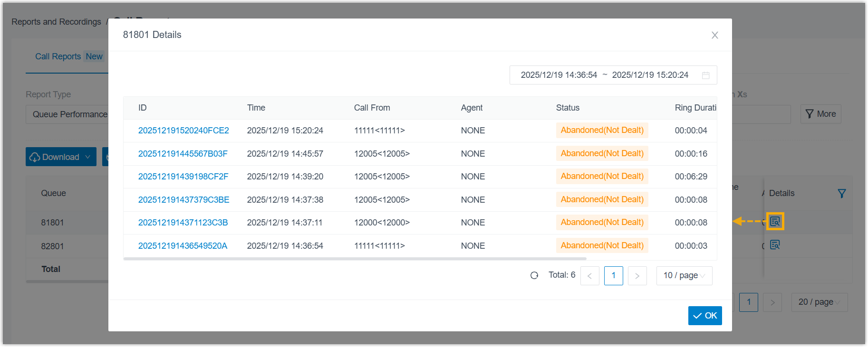
Task: Click Abandoned(Not Dealt) status at 14:39:20 row
Action: click(602, 176)
